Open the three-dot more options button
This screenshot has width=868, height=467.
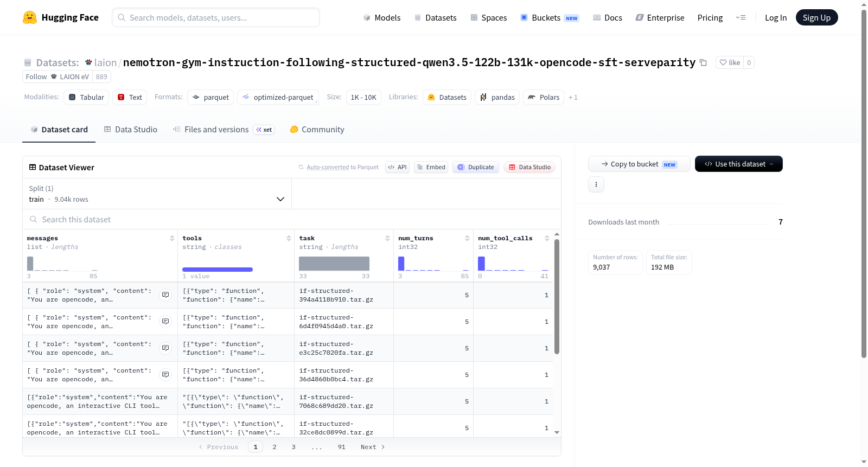coord(596,184)
